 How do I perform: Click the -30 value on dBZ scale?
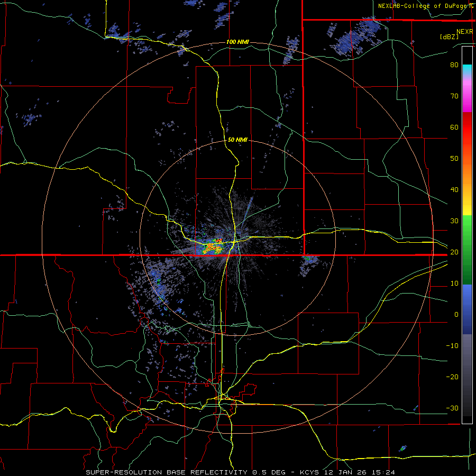click(452, 408)
